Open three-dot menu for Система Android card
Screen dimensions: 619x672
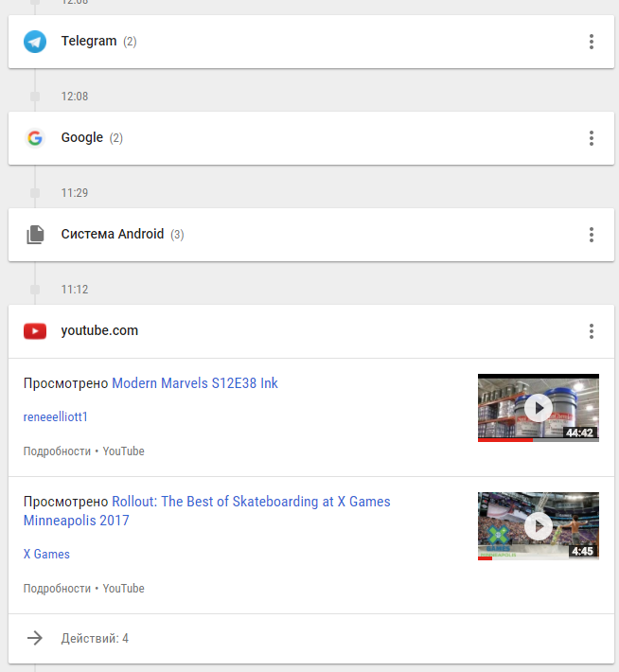click(x=592, y=235)
